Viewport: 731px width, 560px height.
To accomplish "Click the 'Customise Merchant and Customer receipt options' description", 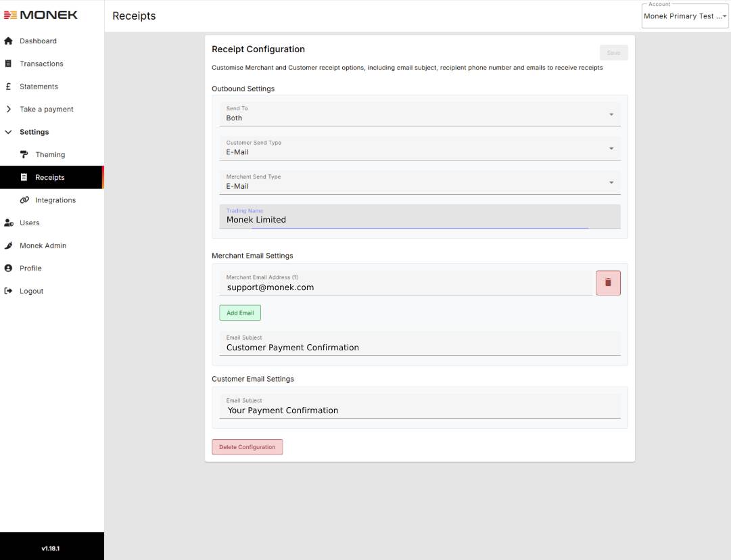I will click(x=407, y=68).
